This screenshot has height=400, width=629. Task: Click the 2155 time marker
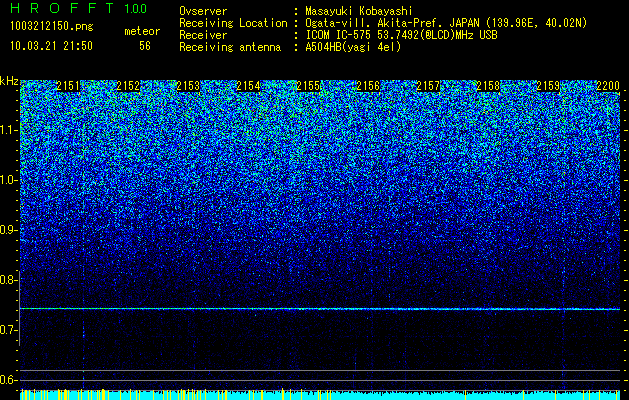(308, 86)
